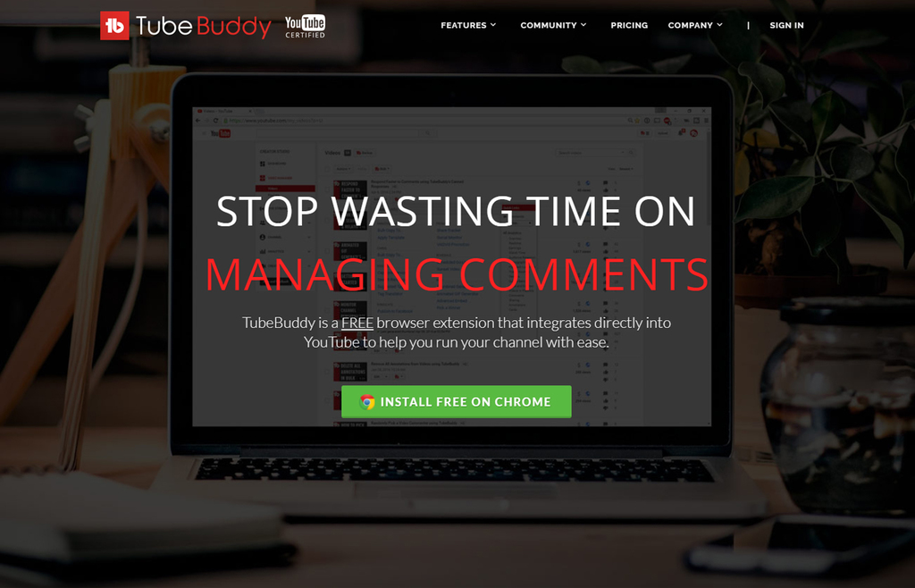Go to the Pricing page
The height and width of the screenshot is (588, 915).
coord(629,25)
